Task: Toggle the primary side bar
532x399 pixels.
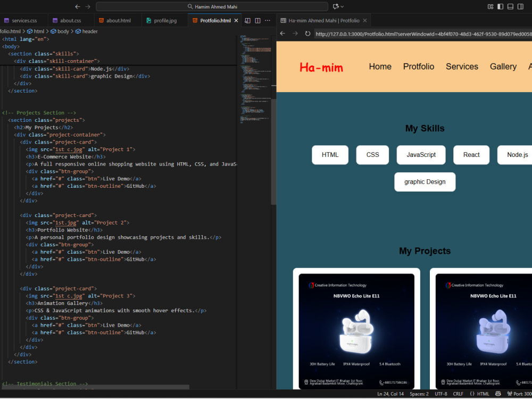Action: (500, 6)
